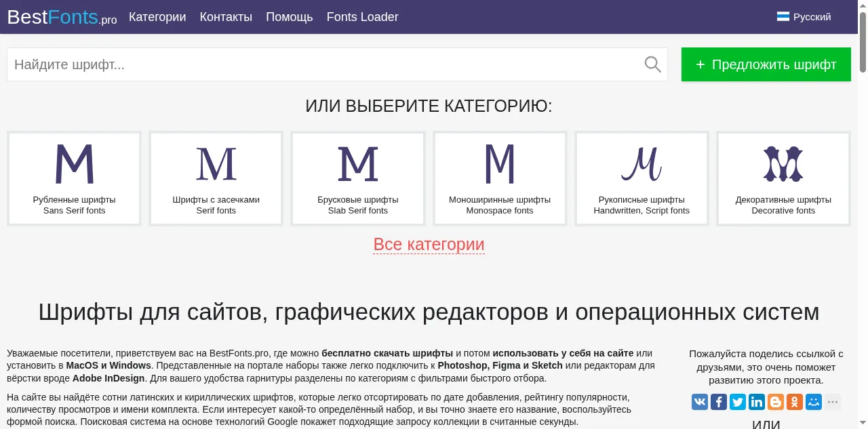This screenshot has height=429, width=868.
Task: Click the 'Шрифты для сайтов' main heading
Action: point(429,312)
